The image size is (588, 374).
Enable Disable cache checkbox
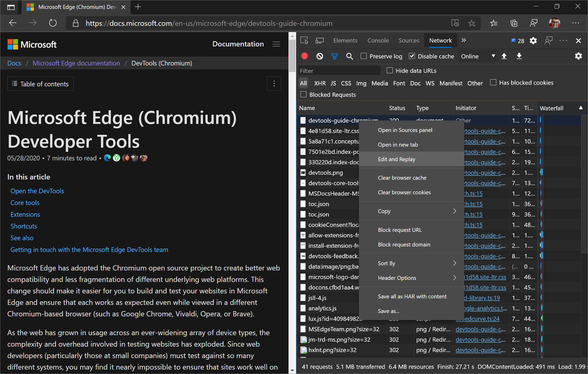point(412,56)
